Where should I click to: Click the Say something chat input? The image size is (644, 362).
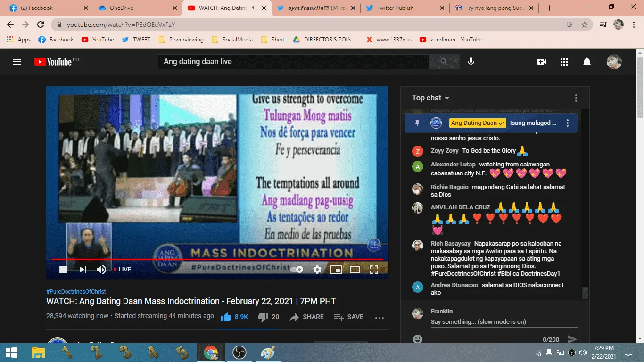point(504,322)
